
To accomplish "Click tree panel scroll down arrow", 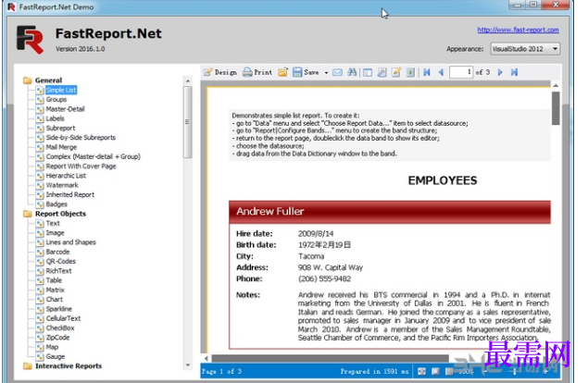I will pos(188,365).
